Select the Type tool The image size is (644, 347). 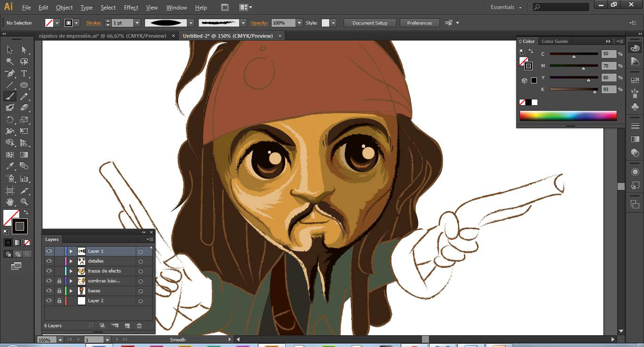pos(24,74)
